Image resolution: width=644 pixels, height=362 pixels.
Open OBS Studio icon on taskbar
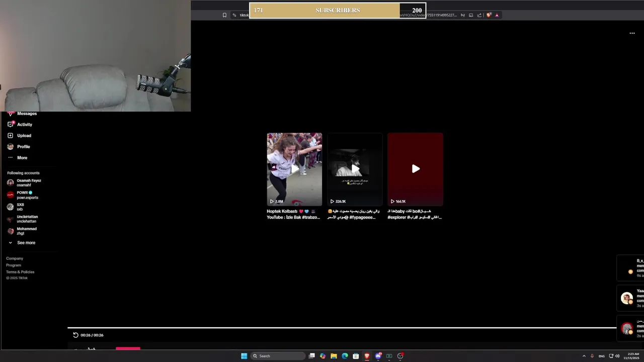pyautogui.click(x=400, y=356)
